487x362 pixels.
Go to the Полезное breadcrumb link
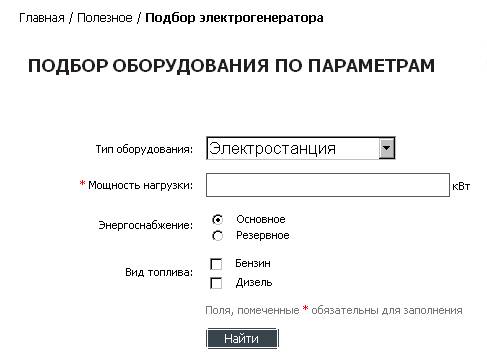[105, 18]
